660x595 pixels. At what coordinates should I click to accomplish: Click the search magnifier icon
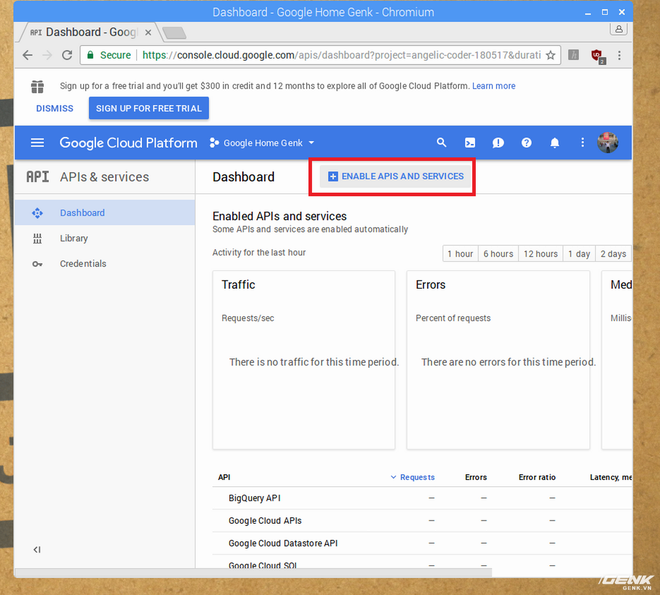(441, 142)
